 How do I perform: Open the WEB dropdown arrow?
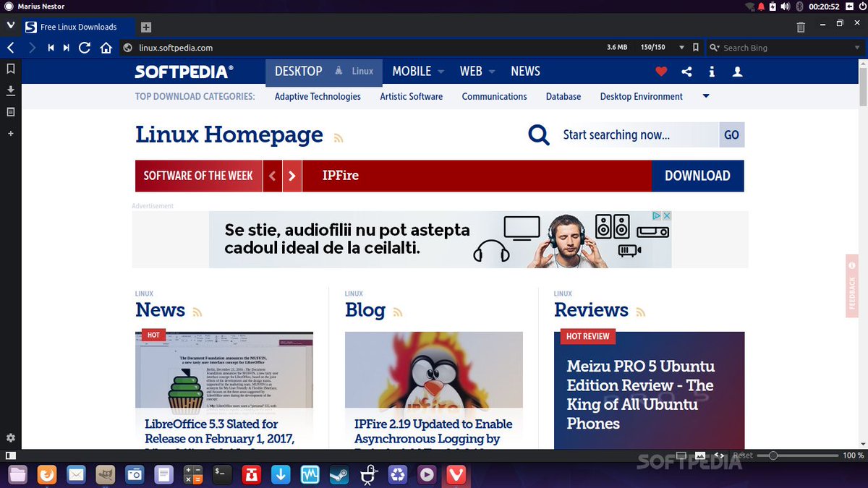pos(492,72)
